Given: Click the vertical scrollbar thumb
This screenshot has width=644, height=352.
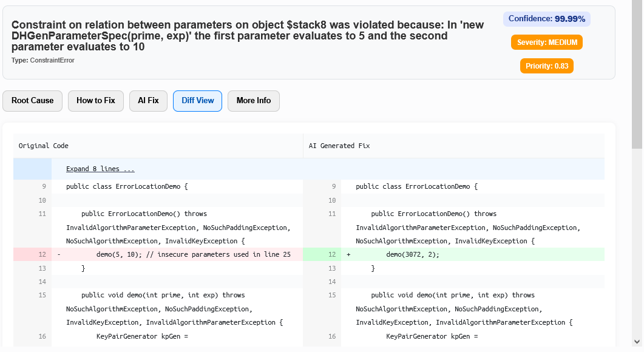Looking at the screenshot, I should coord(637,74).
